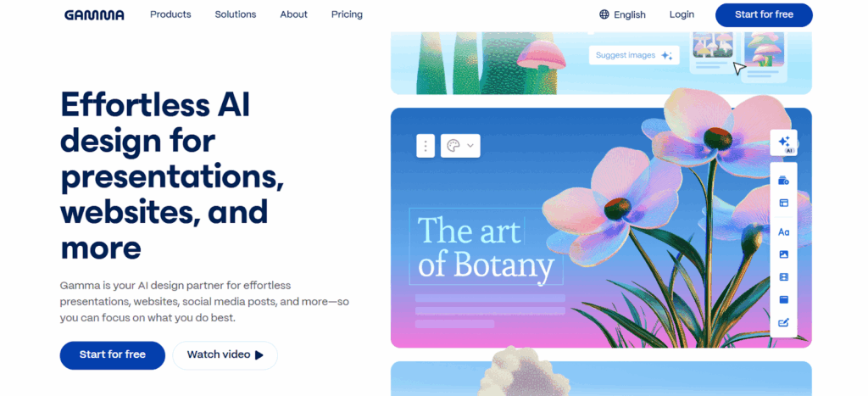Click the card templates icon in sidebar
The height and width of the screenshot is (396, 868).
tap(783, 181)
